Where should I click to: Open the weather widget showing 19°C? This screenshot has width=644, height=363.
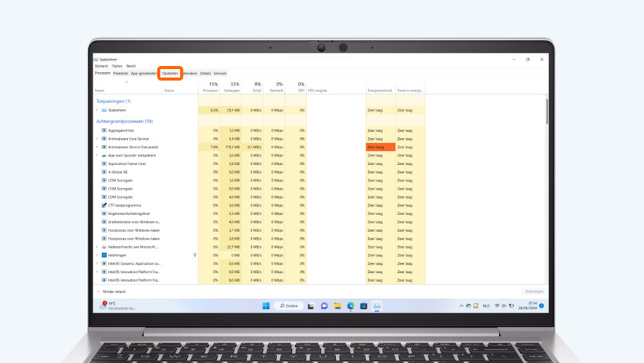[110, 305]
